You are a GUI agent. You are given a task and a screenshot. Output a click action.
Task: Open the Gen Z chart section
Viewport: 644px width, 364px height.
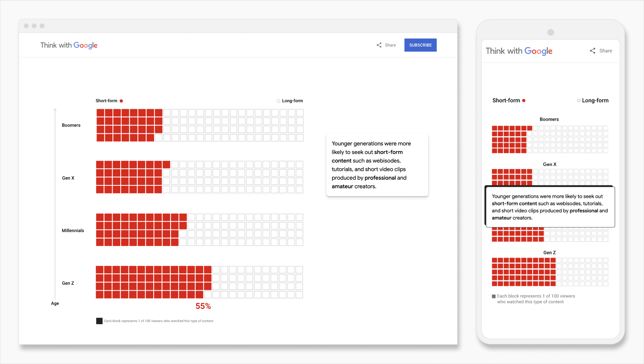68,283
